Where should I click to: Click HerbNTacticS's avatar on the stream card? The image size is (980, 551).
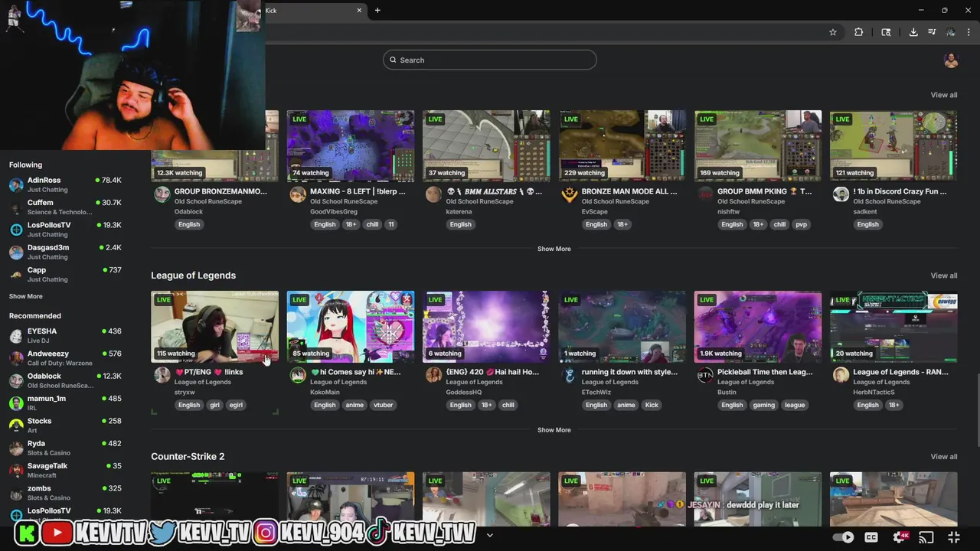click(841, 375)
